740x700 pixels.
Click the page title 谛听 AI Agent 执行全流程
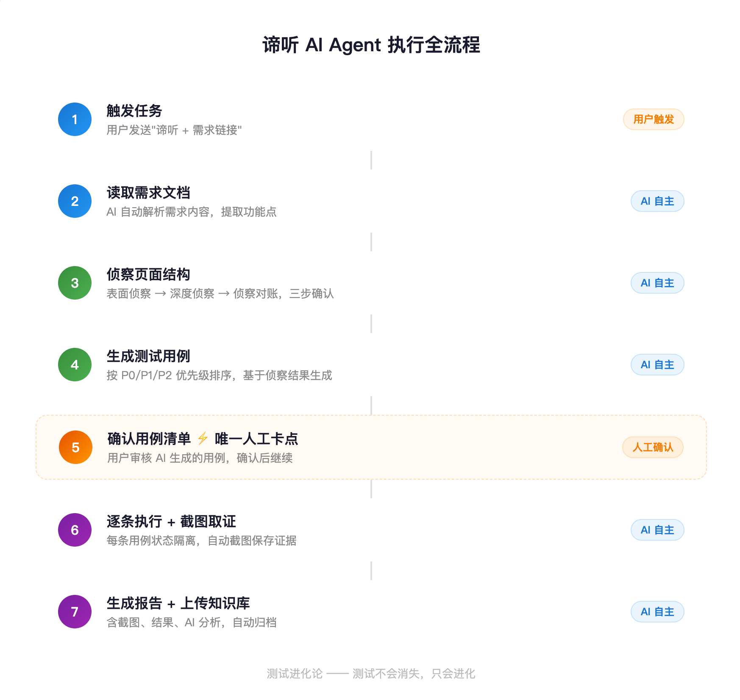pyautogui.click(x=371, y=45)
